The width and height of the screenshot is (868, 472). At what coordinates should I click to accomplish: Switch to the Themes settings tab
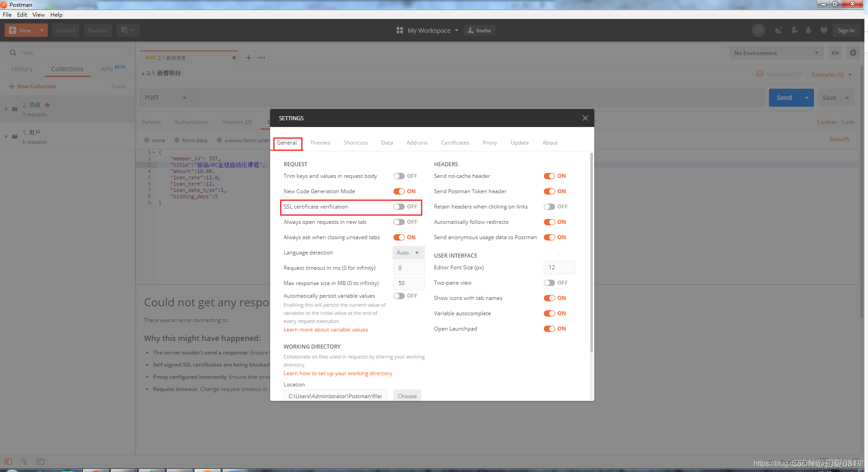[x=320, y=143]
